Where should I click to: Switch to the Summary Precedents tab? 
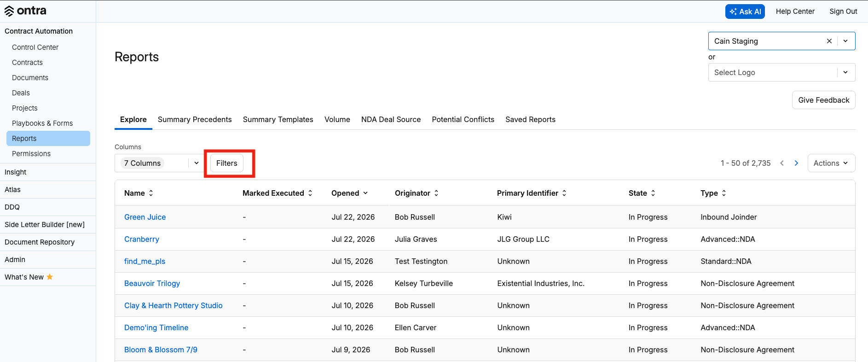(x=195, y=119)
